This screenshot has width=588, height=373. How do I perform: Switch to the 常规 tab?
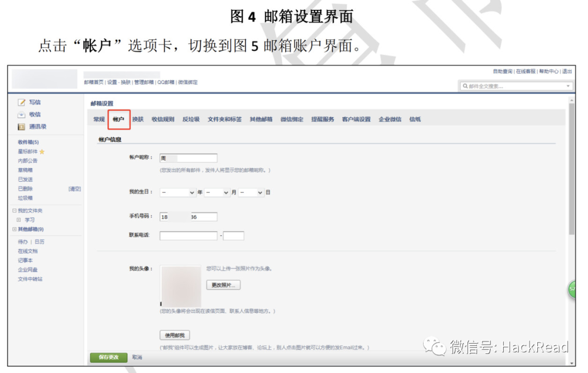tap(99, 120)
